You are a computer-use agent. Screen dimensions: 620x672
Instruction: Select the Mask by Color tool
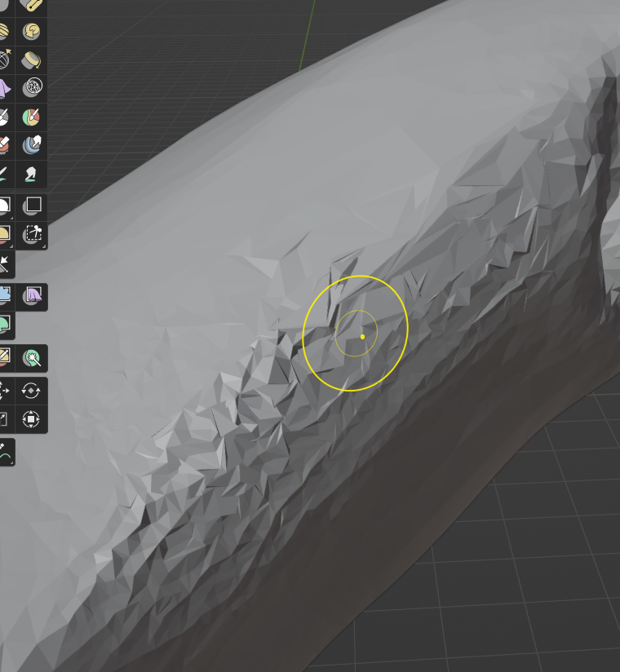(x=31, y=358)
